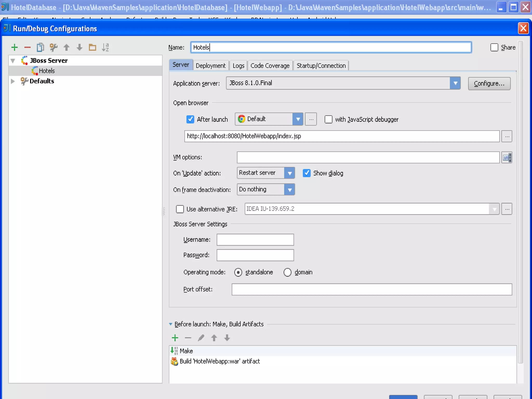Remove selected configuration with minus icon

coord(28,47)
